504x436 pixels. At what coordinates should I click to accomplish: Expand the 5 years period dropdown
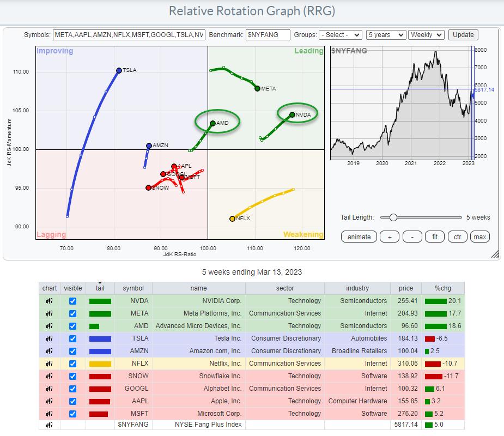point(386,35)
